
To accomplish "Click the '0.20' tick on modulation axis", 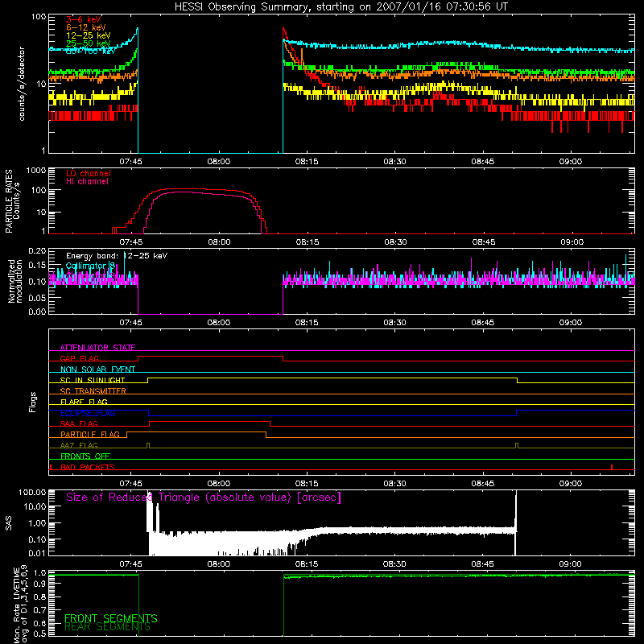I will coord(37,251).
